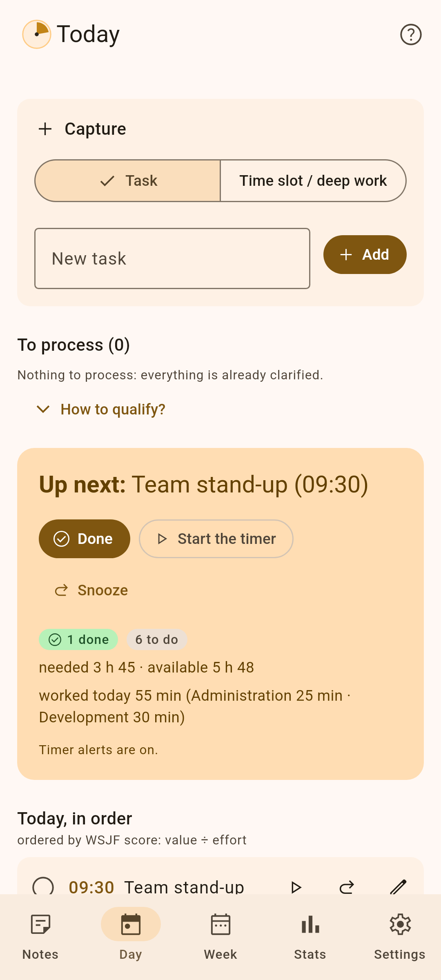Image resolution: width=441 pixels, height=980 pixels.
Task: Select the Day tab icon
Action: [x=131, y=924]
